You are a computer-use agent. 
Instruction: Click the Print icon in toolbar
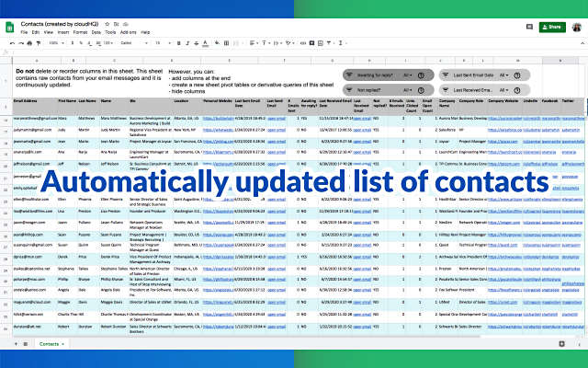click(x=30, y=42)
